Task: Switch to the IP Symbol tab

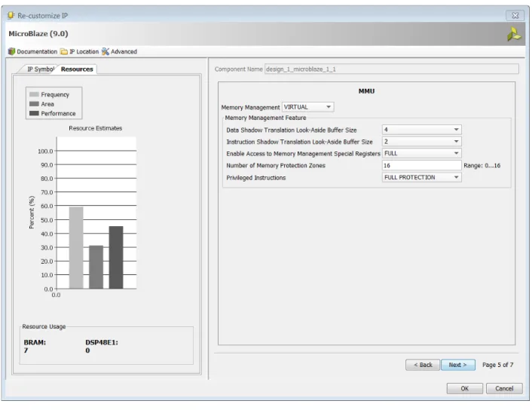Action: tap(41, 69)
